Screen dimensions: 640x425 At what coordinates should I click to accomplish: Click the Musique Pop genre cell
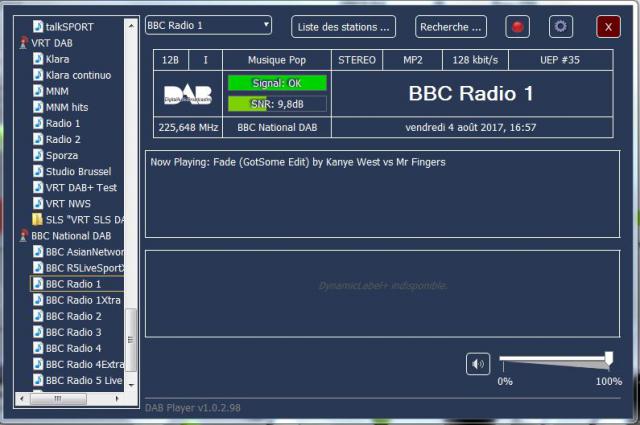click(277, 60)
